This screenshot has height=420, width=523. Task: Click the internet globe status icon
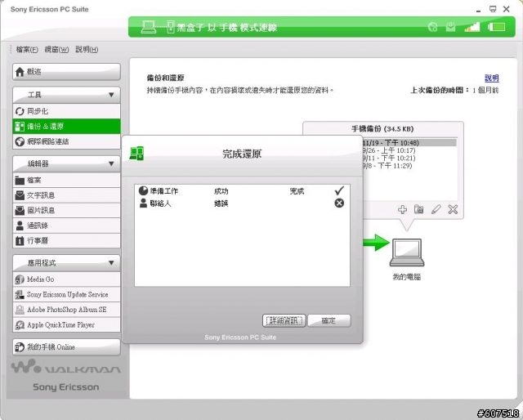(x=432, y=27)
